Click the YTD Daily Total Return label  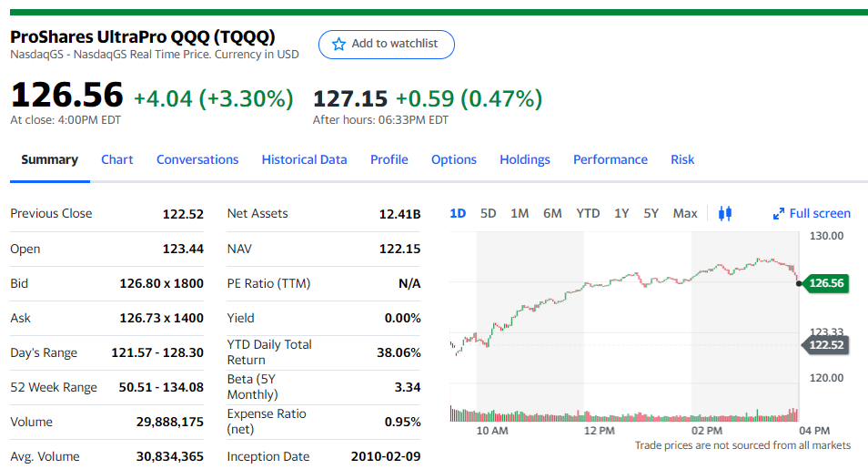tap(269, 352)
